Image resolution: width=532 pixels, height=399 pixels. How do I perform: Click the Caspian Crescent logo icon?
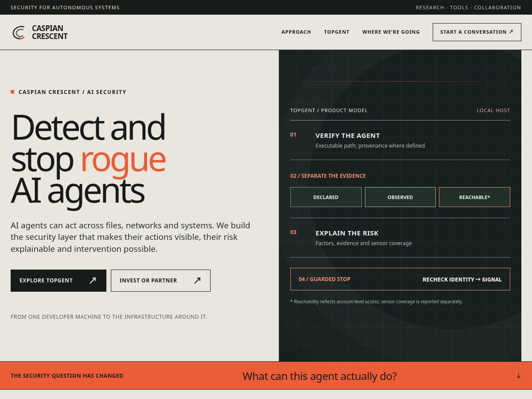tap(19, 32)
